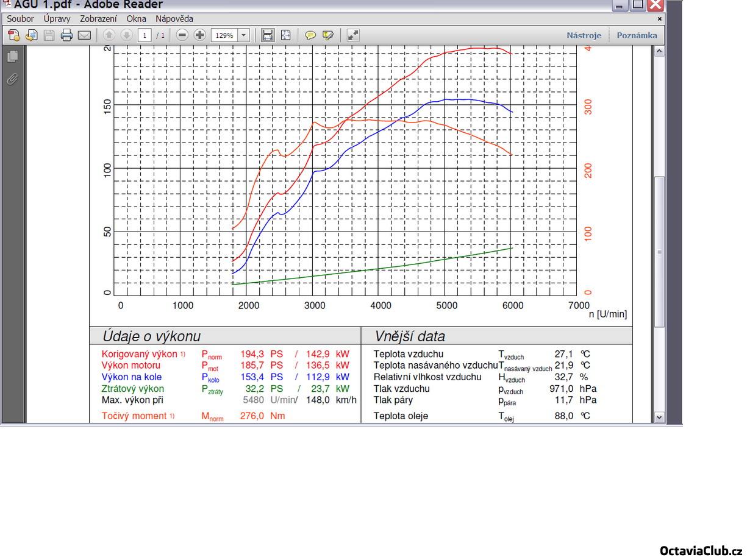Open the Zobrazení menu
The image size is (747, 560).
pyautogui.click(x=98, y=19)
